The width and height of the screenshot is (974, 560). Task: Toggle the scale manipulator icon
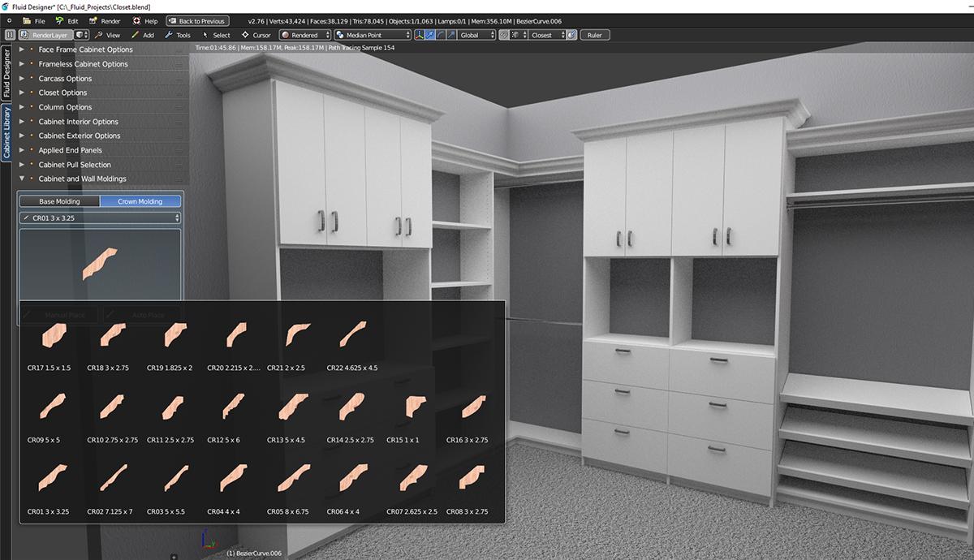click(x=450, y=35)
